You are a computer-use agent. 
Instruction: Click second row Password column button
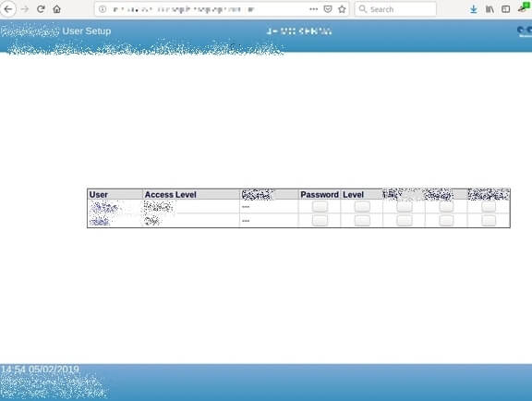coord(320,220)
